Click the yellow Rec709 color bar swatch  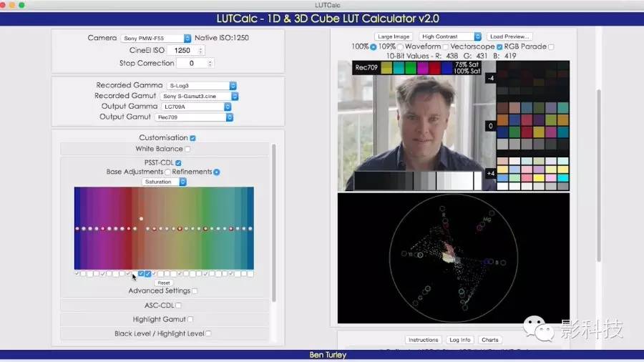[386, 68]
